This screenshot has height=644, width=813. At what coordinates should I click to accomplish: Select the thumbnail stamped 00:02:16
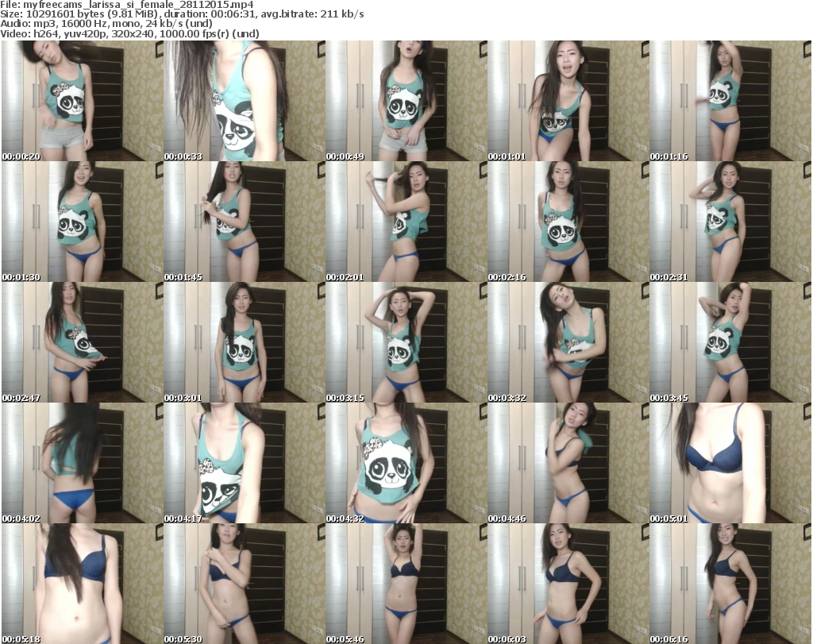tap(568, 222)
